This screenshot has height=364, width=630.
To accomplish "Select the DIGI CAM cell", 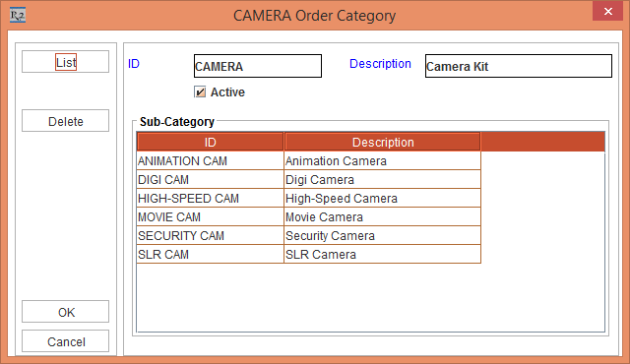I will coord(210,179).
